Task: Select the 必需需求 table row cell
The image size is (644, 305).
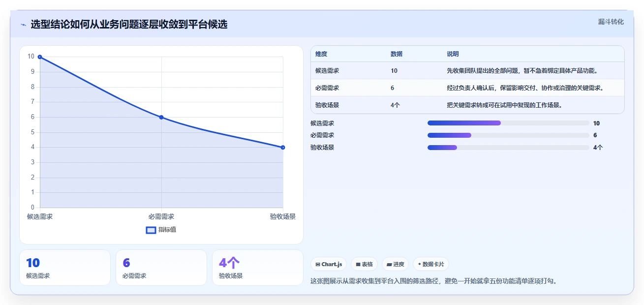Action: pyautogui.click(x=327, y=88)
